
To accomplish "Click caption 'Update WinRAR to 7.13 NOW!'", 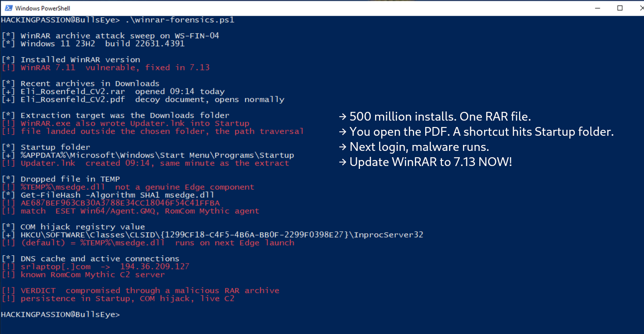I will pos(431,162).
